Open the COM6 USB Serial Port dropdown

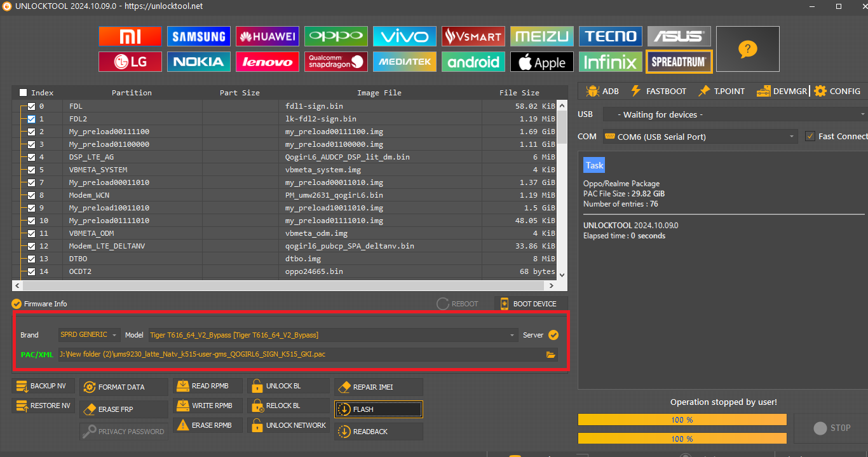700,137
